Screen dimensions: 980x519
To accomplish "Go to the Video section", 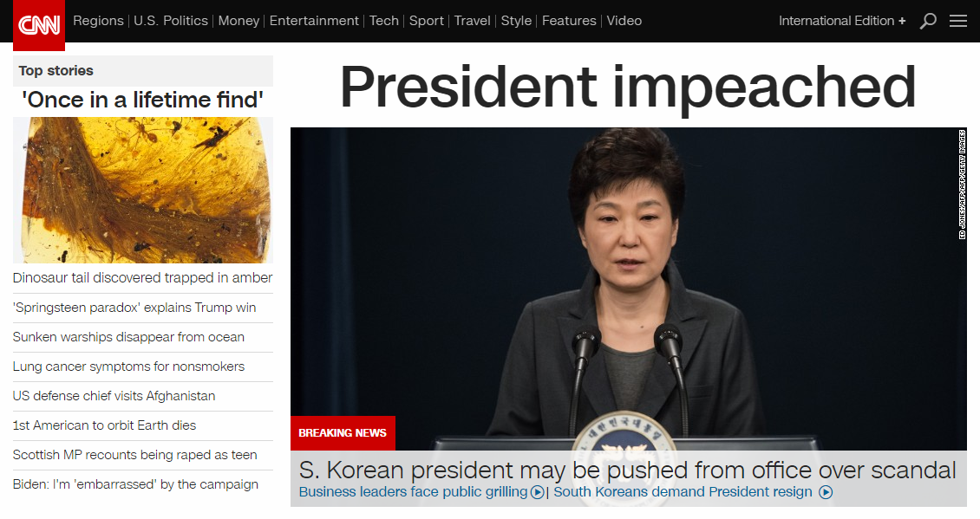I will tap(624, 22).
